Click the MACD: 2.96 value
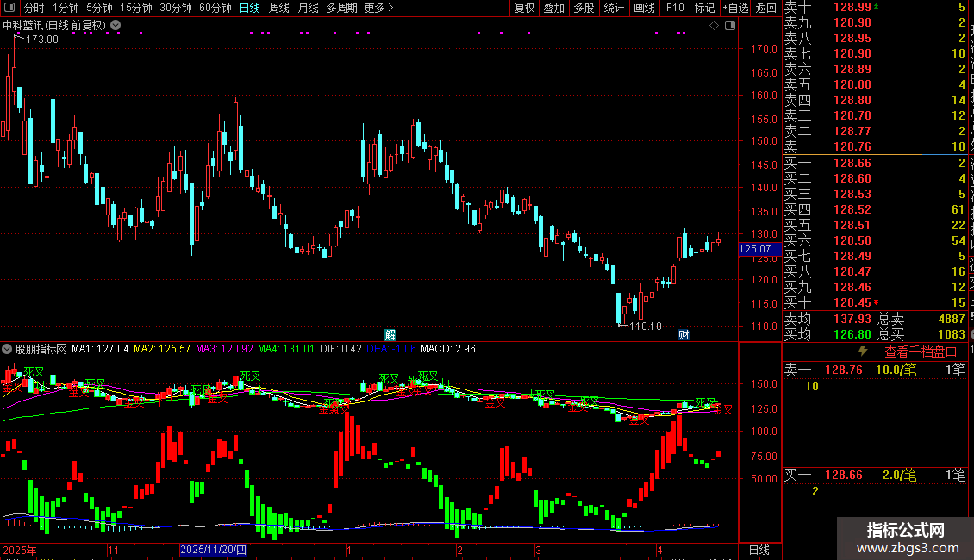Viewport: 974px width, 560px height. 448,349
